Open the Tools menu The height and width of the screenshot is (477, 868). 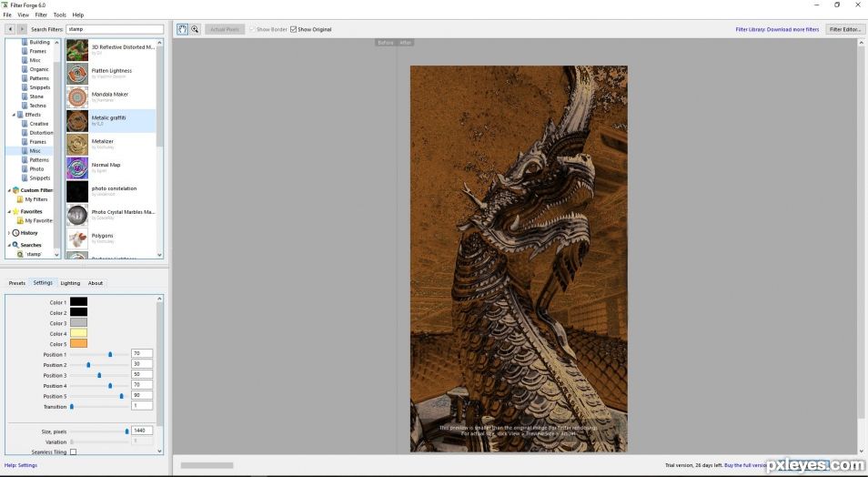pos(59,15)
